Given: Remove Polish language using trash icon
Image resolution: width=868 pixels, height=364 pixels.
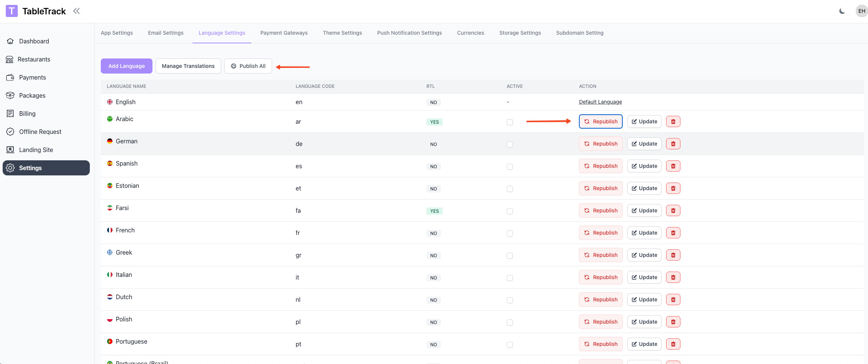Looking at the screenshot, I should point(673,322).
